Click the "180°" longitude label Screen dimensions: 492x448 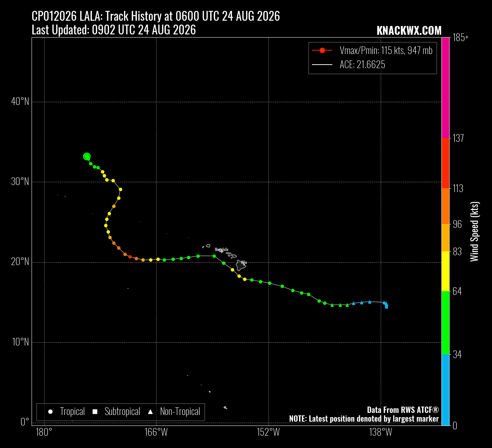coord(44,432)
